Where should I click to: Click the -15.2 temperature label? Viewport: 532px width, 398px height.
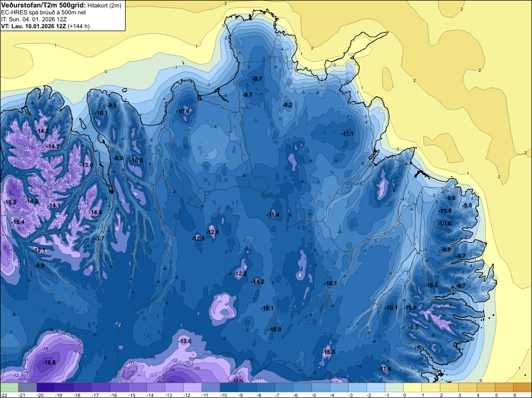(x=10, y=202)
